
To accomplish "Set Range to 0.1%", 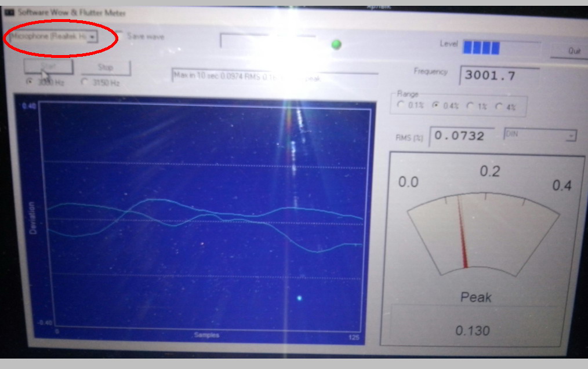I will (400, 106).
